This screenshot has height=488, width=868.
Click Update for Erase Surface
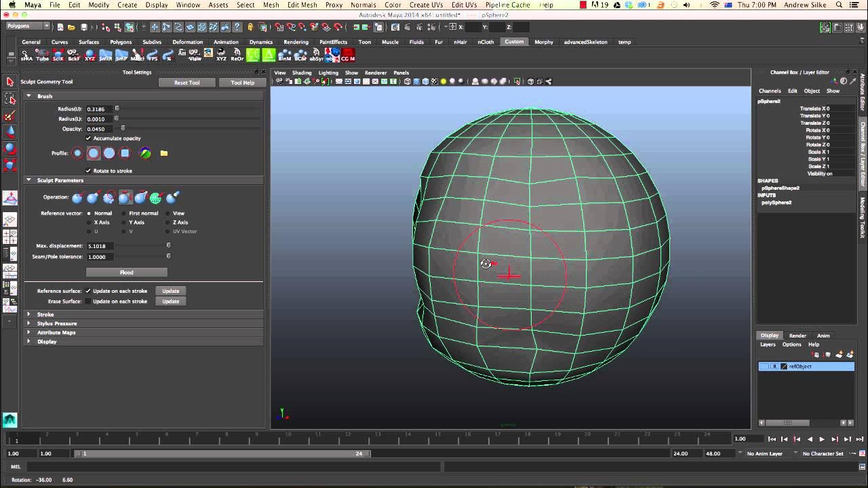pyautogui.click(x=171, y=301)
